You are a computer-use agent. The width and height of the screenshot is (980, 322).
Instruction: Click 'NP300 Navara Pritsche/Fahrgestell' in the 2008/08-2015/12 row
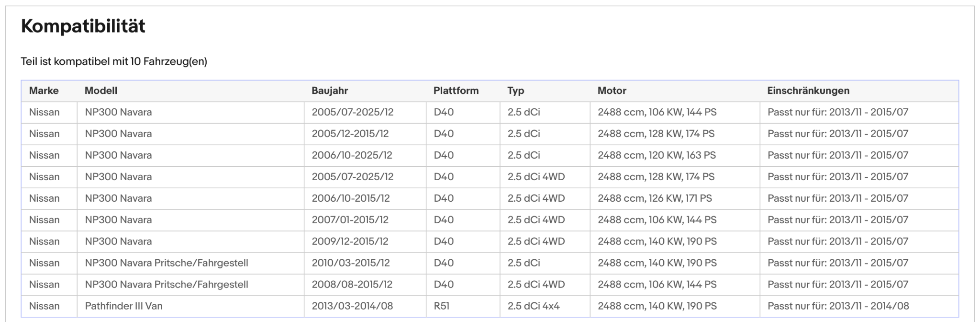[167, 285]
